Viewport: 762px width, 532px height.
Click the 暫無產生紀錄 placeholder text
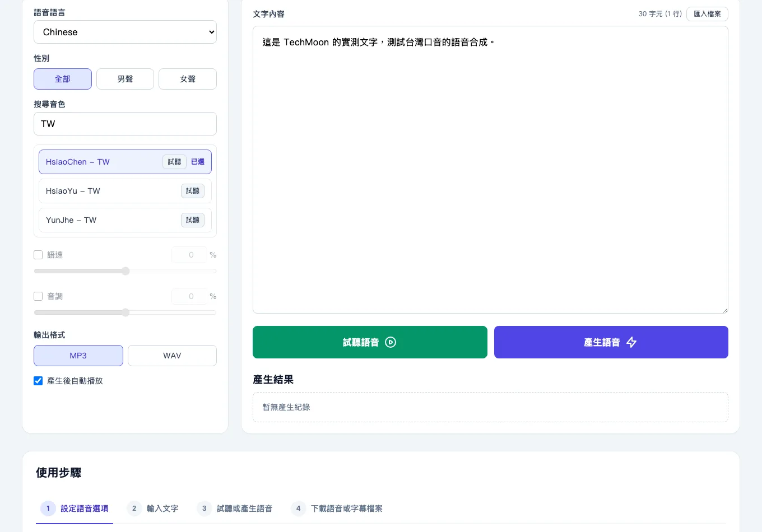(286, 407)
